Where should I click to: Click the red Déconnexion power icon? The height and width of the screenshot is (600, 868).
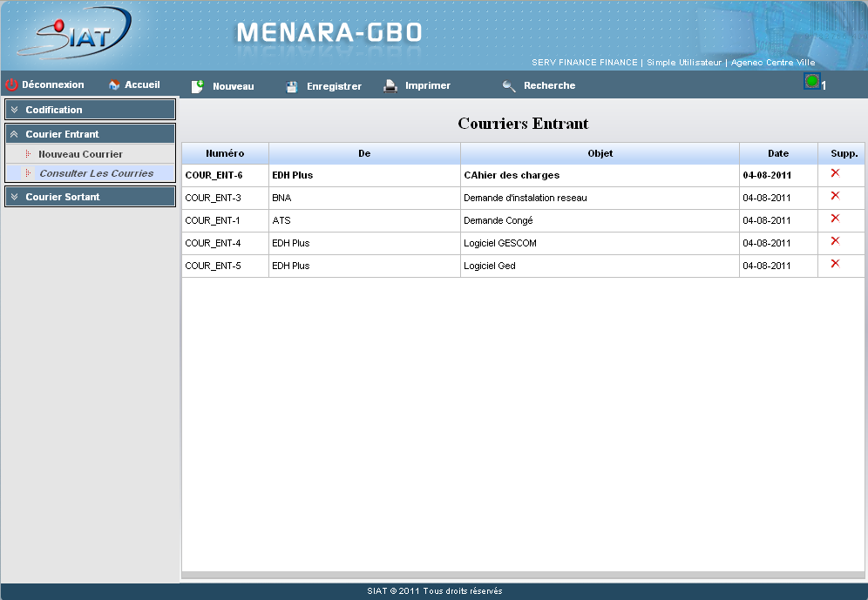pyautogui.click(x=11, y=84)
